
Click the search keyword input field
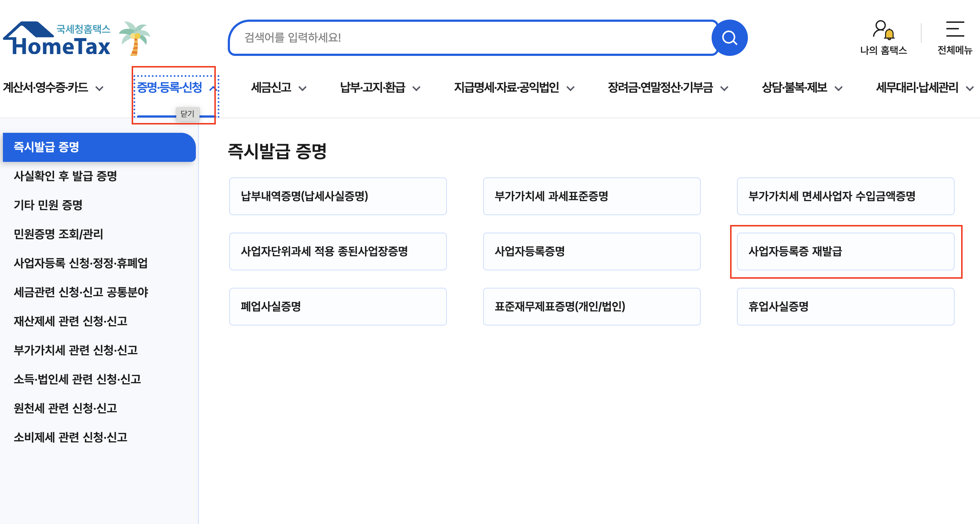472,38
